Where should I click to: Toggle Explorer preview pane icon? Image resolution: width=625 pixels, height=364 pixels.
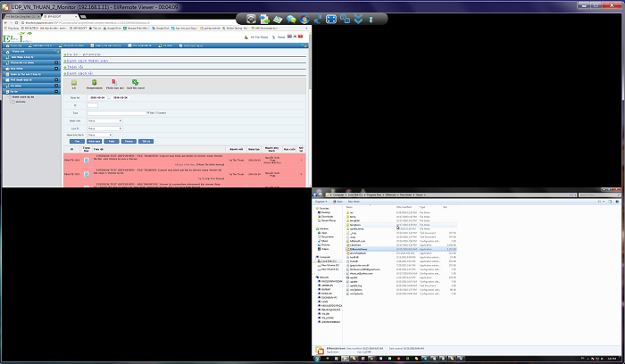click(x=610, y=202)
